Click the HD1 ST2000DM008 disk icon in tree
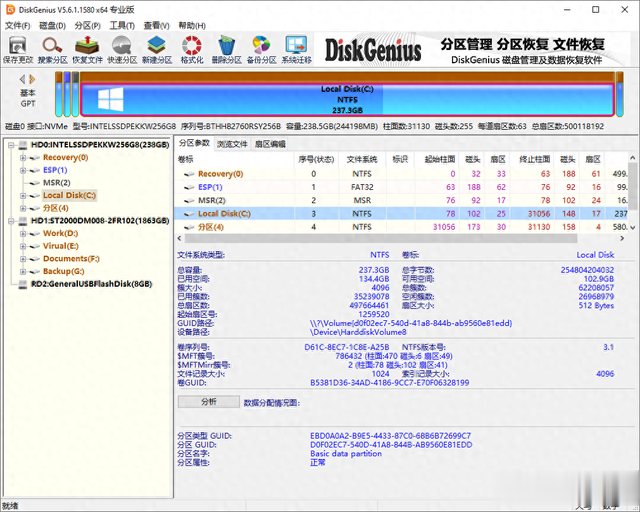The width and height of the screenshot is (640, 512). click(x=23, y=221)
